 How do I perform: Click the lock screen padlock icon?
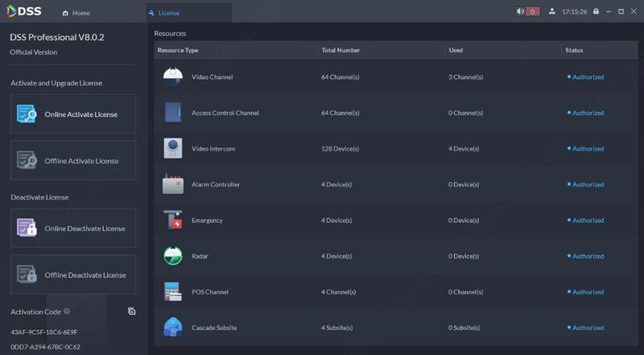pyautogui.click(x=596, y=11)
